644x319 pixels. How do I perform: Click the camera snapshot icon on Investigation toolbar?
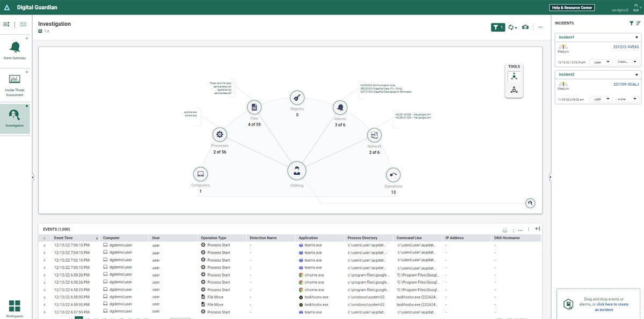pyautogui.click(x=525, y=27)
